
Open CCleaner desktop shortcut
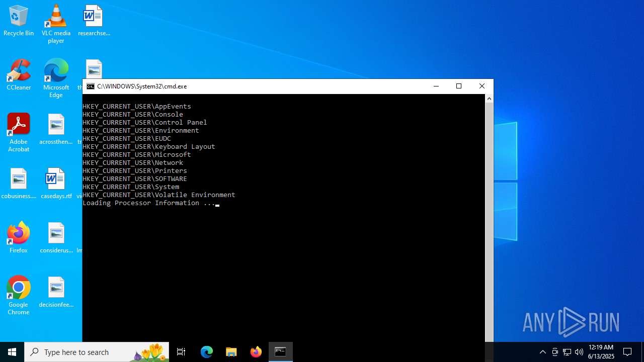(19, 75)
